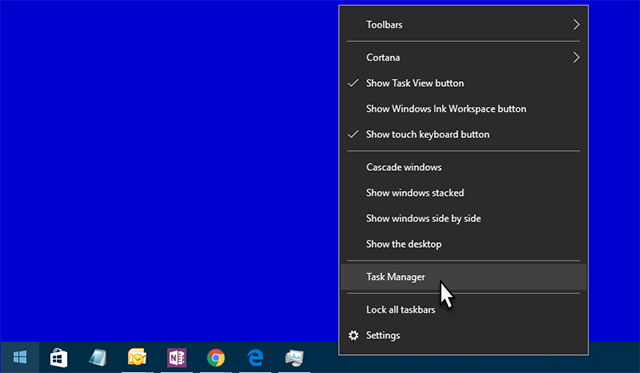Expand the Cortana submenu arrow

pos(576,58)
